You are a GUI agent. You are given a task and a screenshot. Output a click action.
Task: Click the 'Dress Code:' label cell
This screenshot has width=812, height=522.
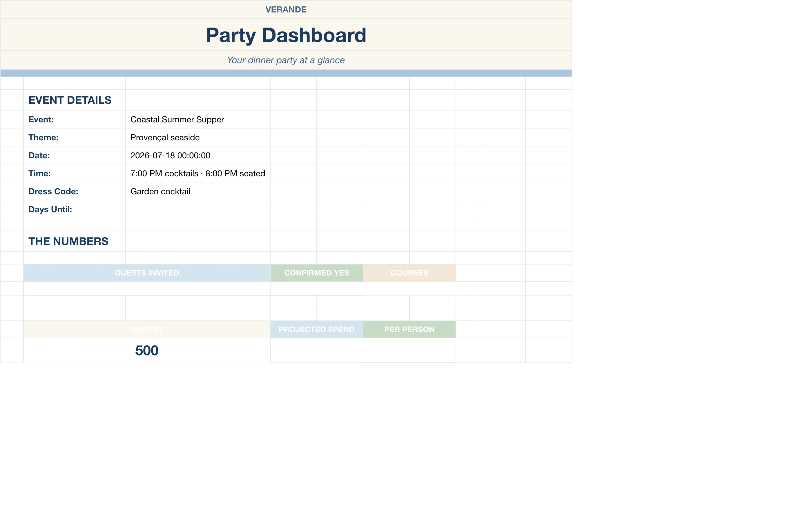[x=74, y=191]
